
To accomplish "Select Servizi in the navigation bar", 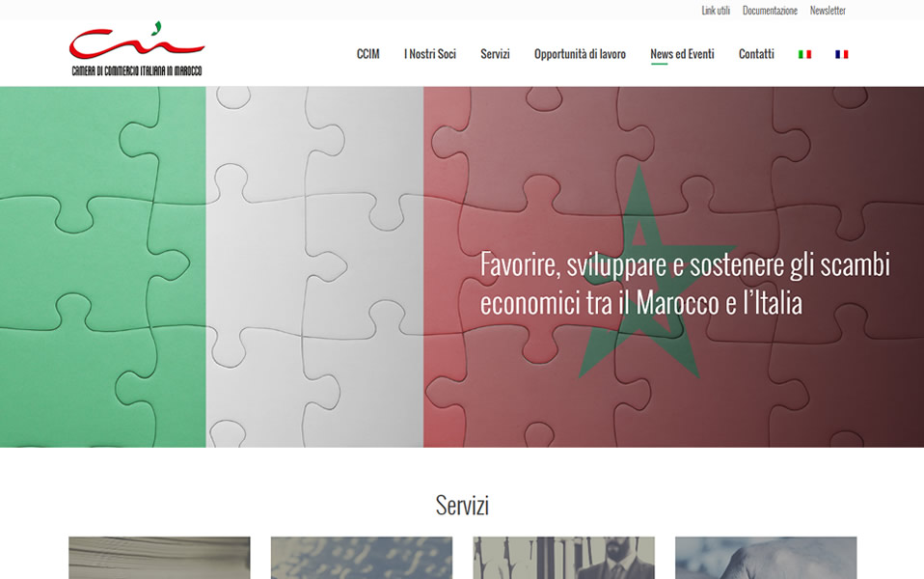I will [x=495, y=54].
